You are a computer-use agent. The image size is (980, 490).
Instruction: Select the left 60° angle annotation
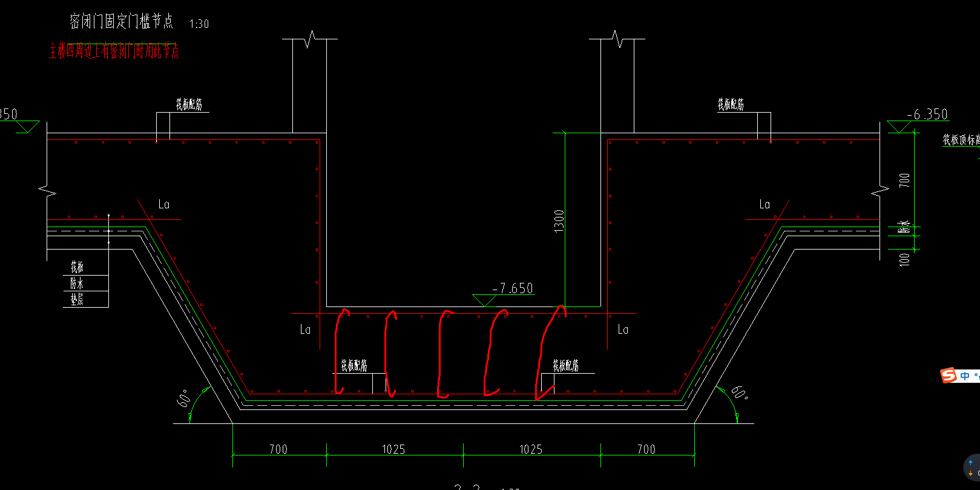pyautogui.click(x=184, y=398)
